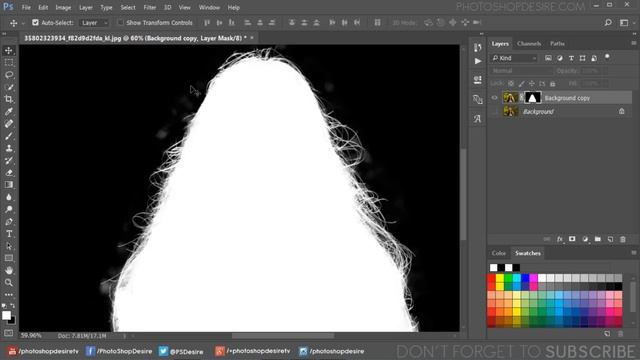Open the File menu
640x360 pixels.
coord(26,7)
